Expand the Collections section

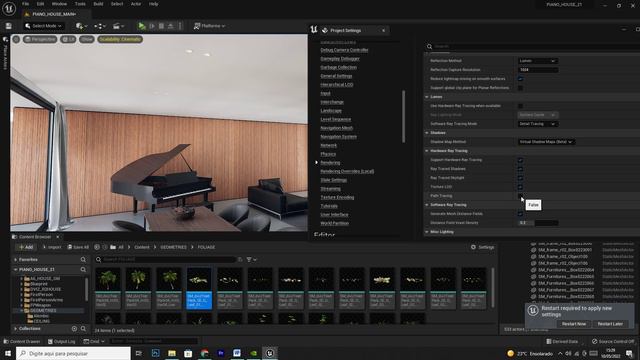[16, 329]
